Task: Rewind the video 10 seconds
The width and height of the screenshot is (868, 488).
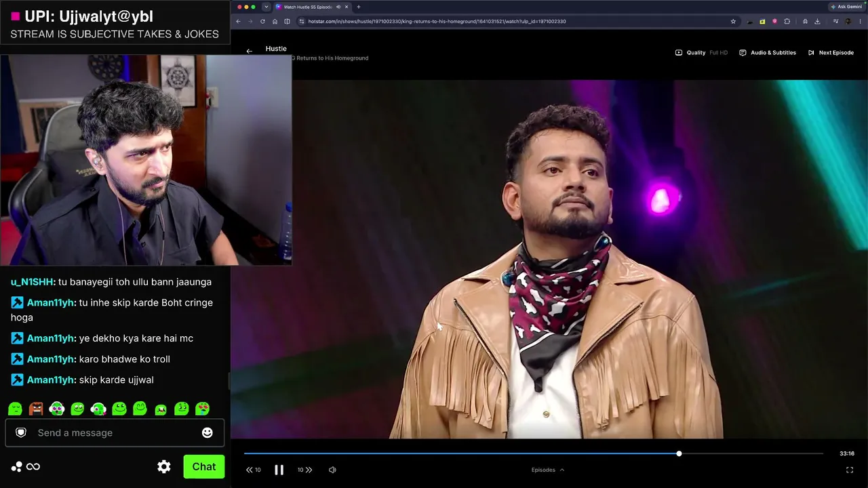Action: pyautogui.click(x=253, y=470)
